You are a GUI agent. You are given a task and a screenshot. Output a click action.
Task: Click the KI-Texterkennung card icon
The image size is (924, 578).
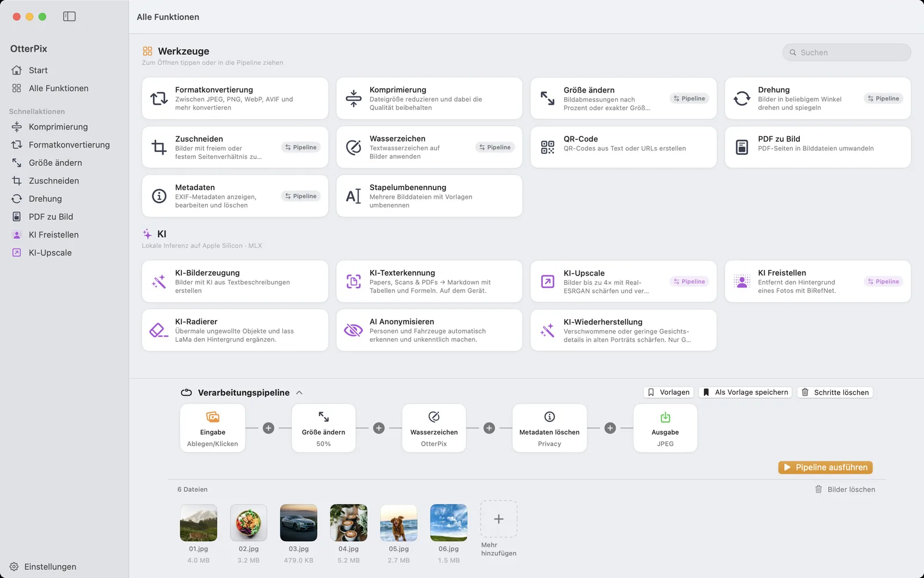tap(353, 281)
